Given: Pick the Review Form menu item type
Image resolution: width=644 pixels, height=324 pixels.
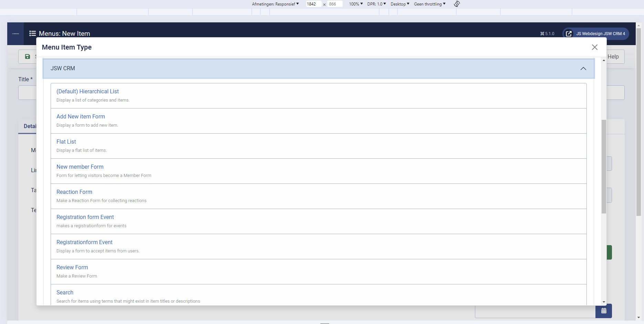Looking at the screenshot, I should tap(72, 267).
